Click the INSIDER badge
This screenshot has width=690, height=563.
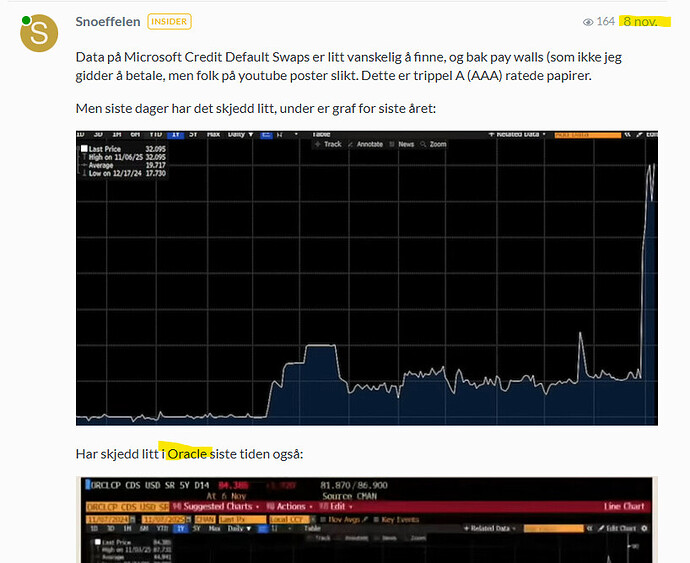(x=169, y=21)
